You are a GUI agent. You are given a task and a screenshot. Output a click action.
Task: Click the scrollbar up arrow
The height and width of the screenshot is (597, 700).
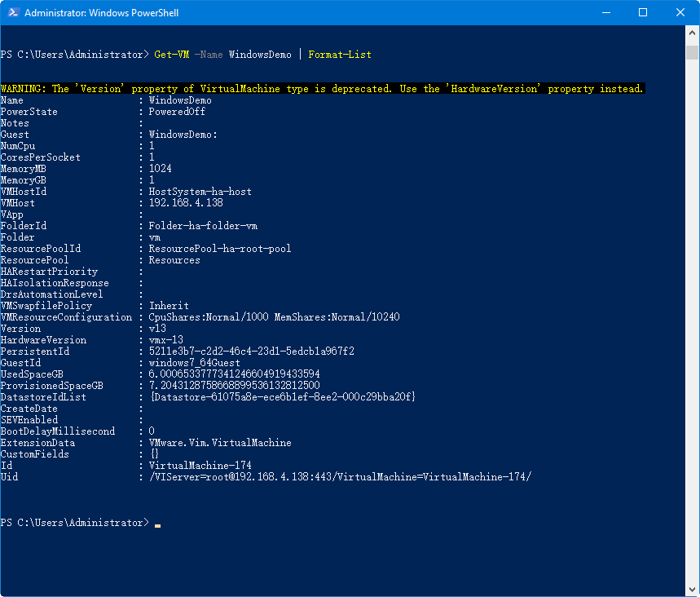tap(692, 33)
